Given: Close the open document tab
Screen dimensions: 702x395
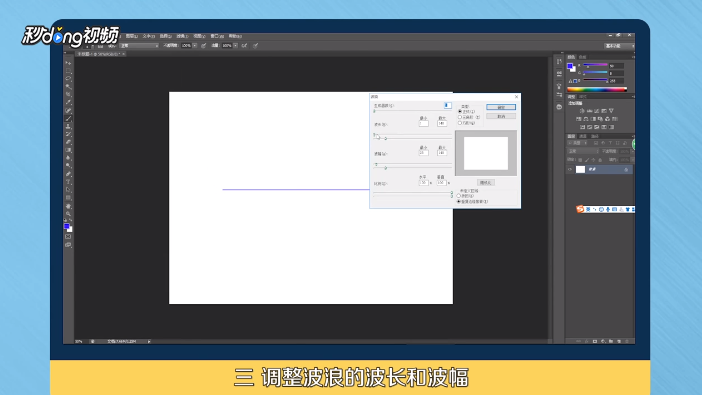Looking at the screenshot, I should click(124, 54).
